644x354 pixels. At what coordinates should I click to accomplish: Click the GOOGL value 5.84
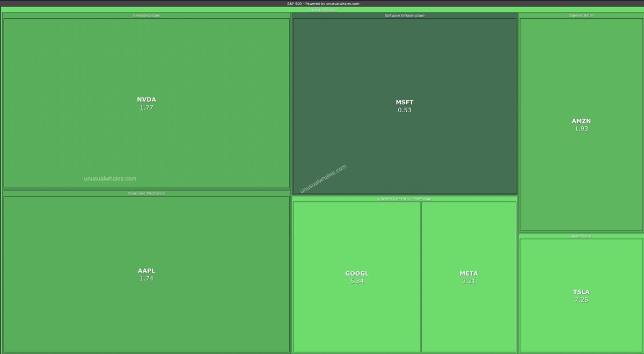(357, 281)
